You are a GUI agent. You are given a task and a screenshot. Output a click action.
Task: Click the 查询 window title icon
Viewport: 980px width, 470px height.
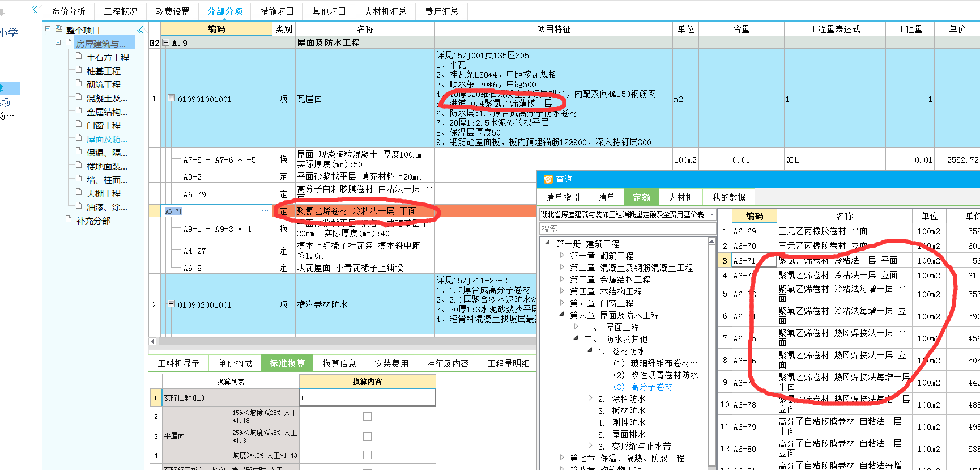548,179
